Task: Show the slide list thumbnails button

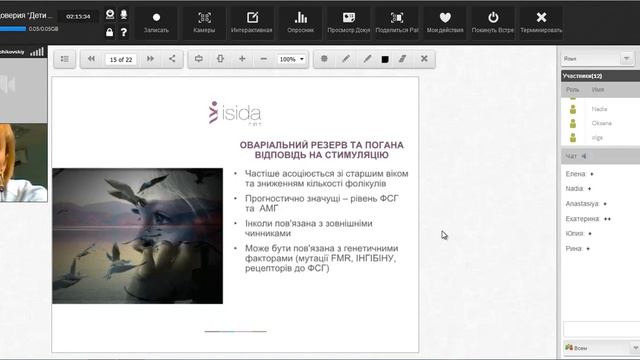Action: point(64,59)
